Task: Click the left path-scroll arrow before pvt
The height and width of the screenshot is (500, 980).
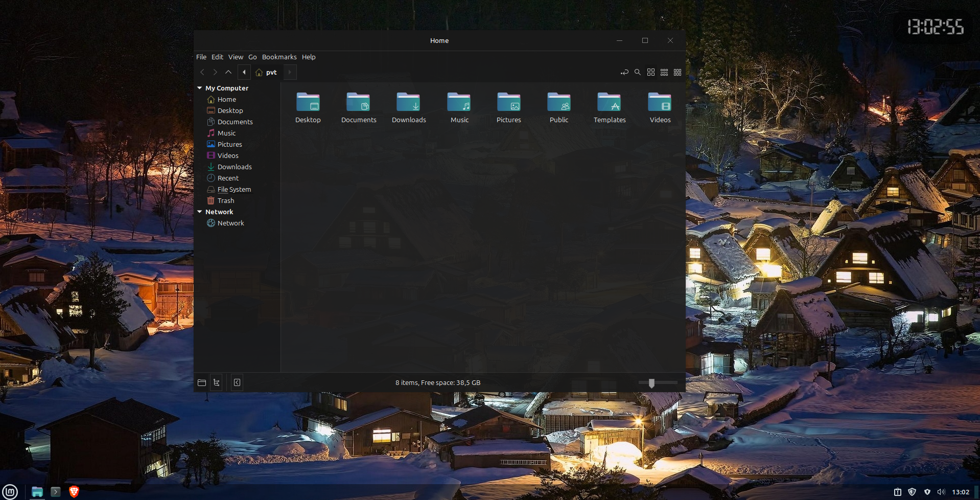Action: [244, 72]
